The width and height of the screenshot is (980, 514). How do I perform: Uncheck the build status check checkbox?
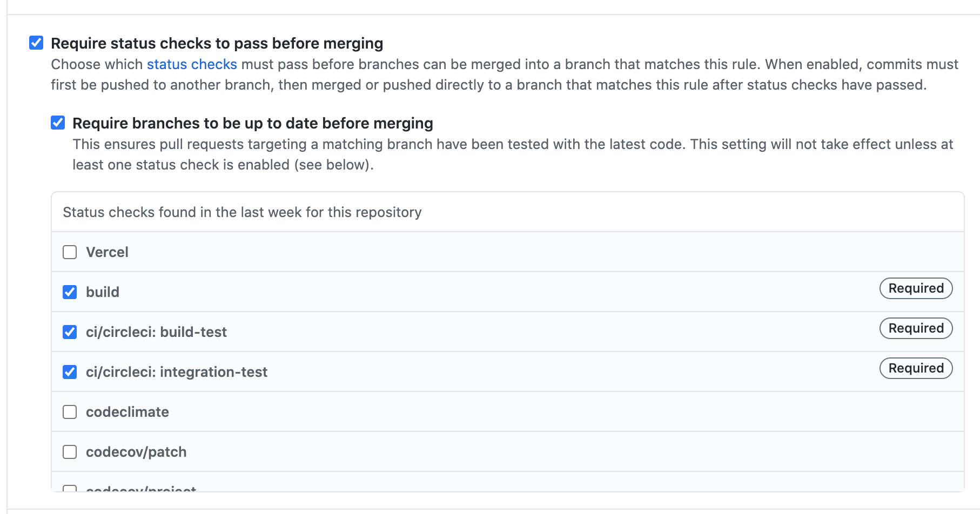(x=70, y=292)
